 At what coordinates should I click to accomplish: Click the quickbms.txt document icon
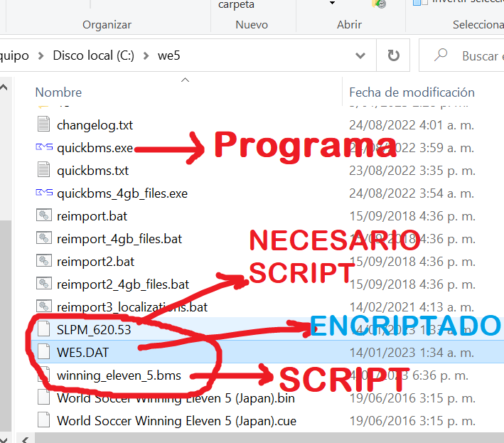(44, 171)
